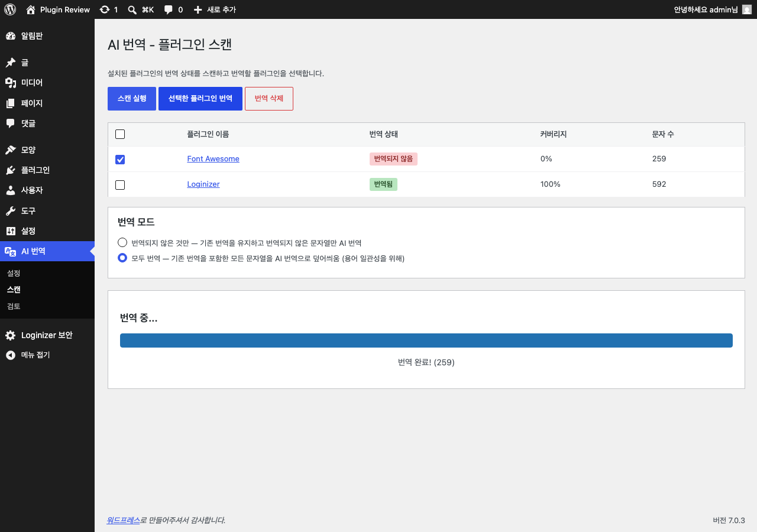
Task: Click the 도구 wrench icon
Action: [x=11, y=211]
